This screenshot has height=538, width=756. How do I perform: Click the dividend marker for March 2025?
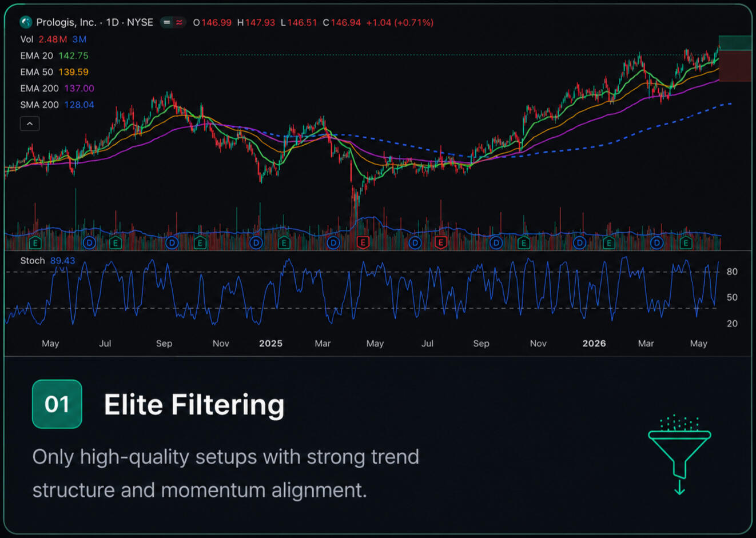[x=333, y=243]
